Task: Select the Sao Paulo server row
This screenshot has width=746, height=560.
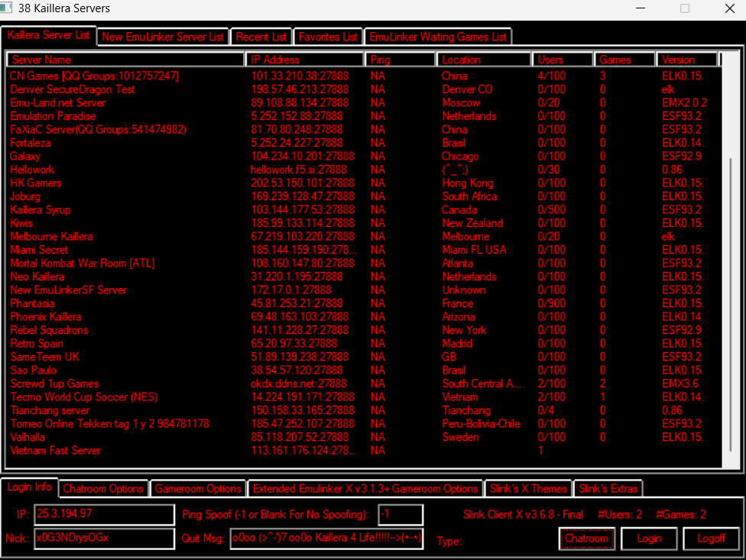Action: pyautogui.click(x=364, y=371)
